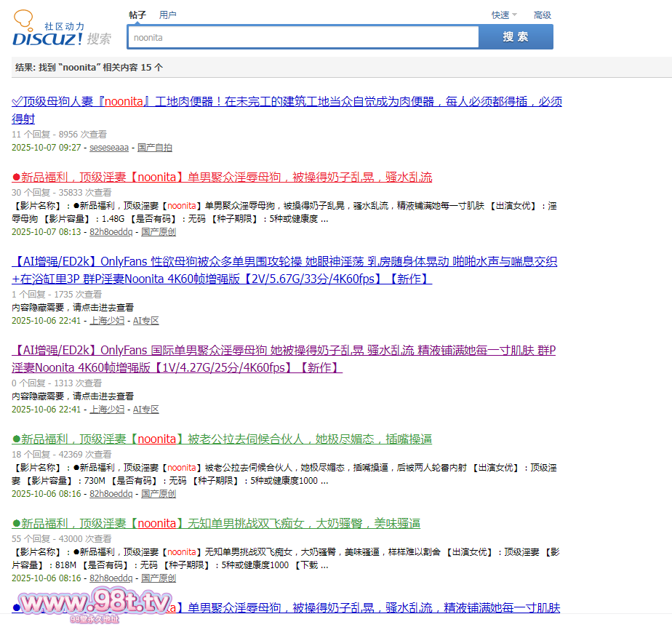Click author 82h8oeddq under the 55-reply result
The height and width of the screenshot is (630, 672).
coord(111,578)
